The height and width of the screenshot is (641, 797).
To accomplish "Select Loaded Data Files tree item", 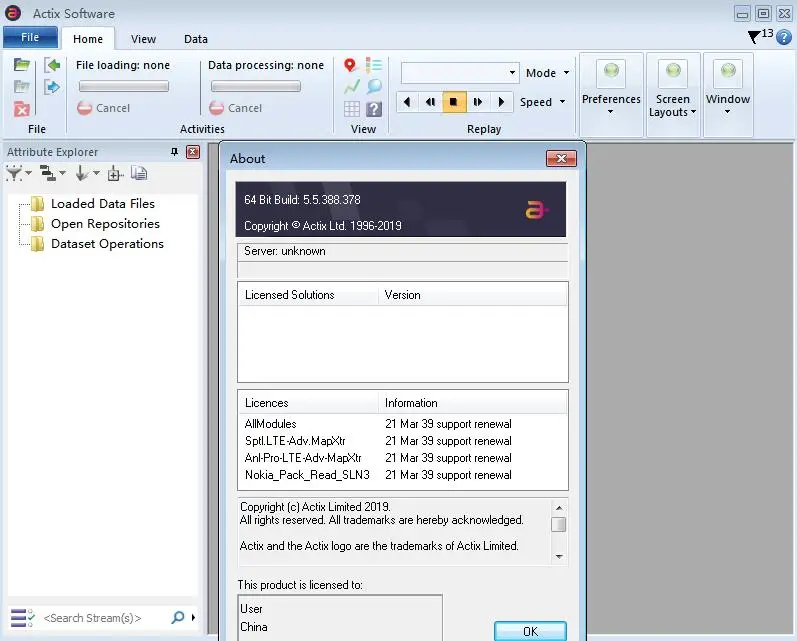I will click(103, 203).
